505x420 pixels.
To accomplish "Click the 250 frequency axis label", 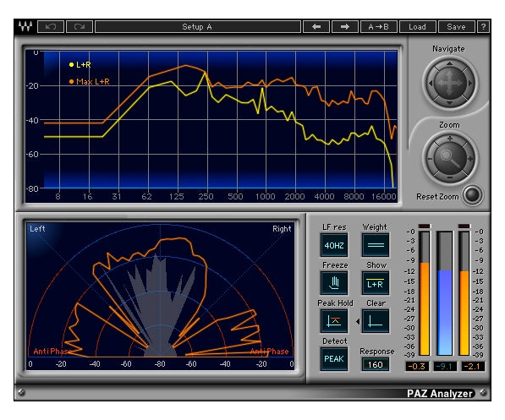I will tap(206, 196).
